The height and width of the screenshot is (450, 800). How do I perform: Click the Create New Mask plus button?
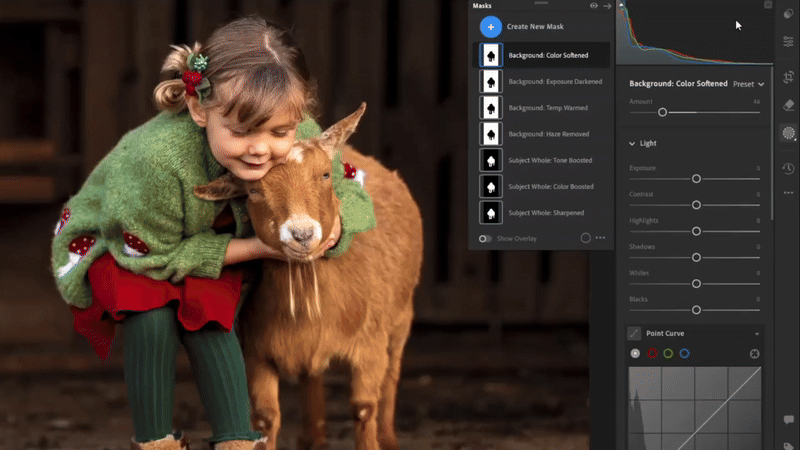point(490,27)
